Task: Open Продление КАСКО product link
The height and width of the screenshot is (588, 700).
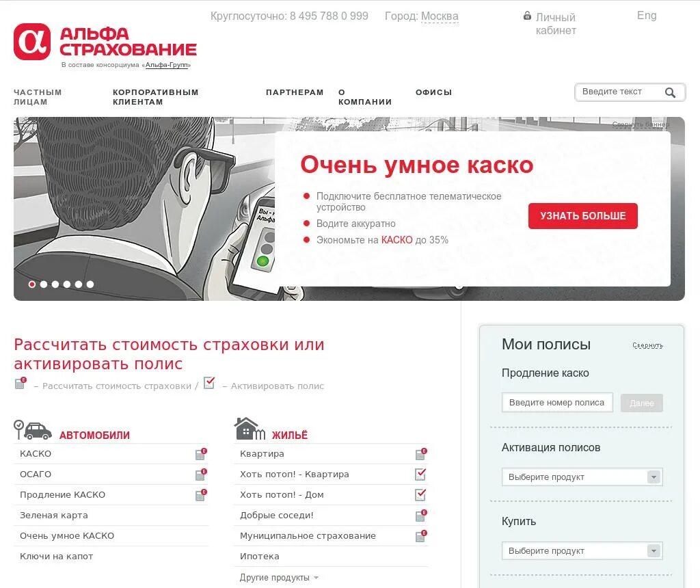Action: coord(62,495)
